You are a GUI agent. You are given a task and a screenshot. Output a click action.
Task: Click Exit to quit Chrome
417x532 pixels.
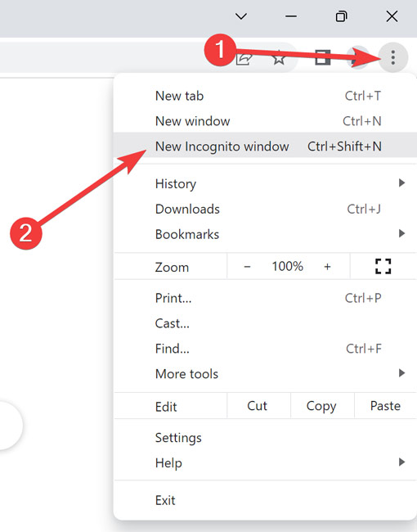click(x=266, y=500)
